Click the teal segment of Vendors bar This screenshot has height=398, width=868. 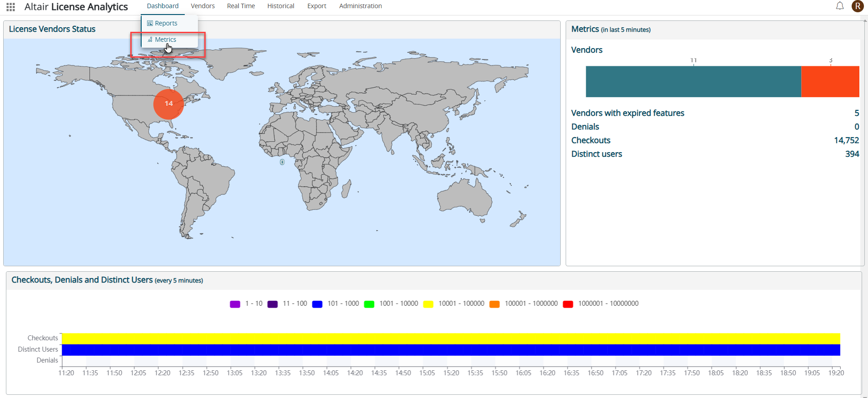tap(693, 82)
